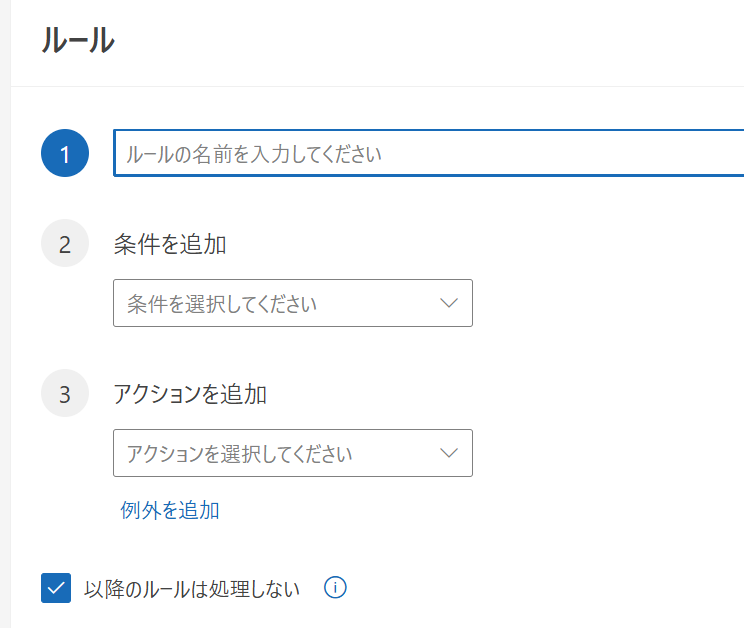Open the アクションを選択してください dropdown

coord(292,453)
